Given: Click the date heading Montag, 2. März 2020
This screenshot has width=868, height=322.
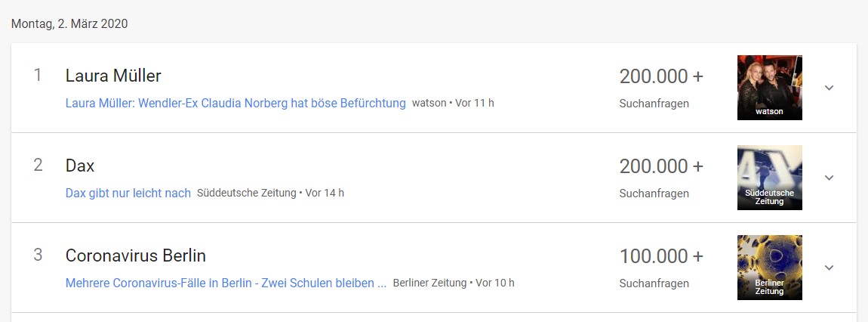Looking at the screenshot, I should 69,23.
